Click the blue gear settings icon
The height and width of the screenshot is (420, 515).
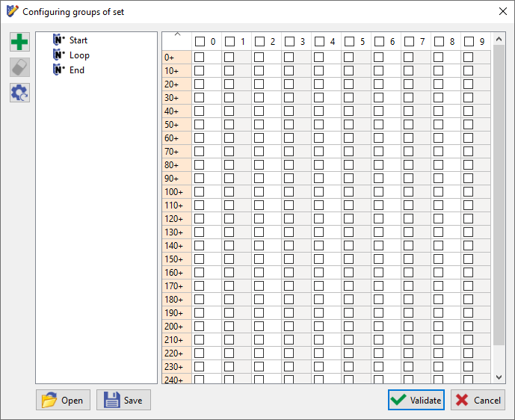(19, 93)
